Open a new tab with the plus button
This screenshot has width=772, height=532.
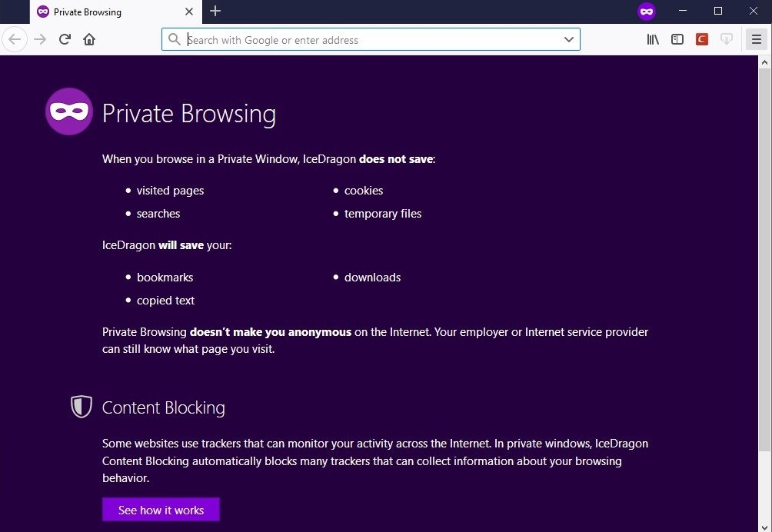point(215,11)
